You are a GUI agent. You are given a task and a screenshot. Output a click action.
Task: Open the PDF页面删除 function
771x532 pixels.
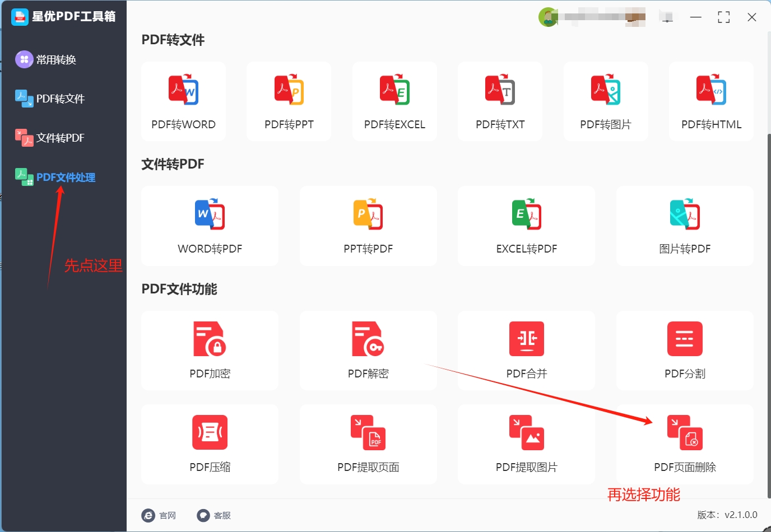685,444
